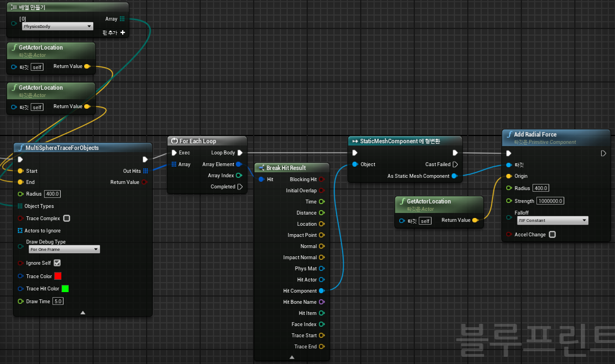Click the Completed exec pin on For Each Loop
This screenshot has width=615, height=364.
(240, 187)
